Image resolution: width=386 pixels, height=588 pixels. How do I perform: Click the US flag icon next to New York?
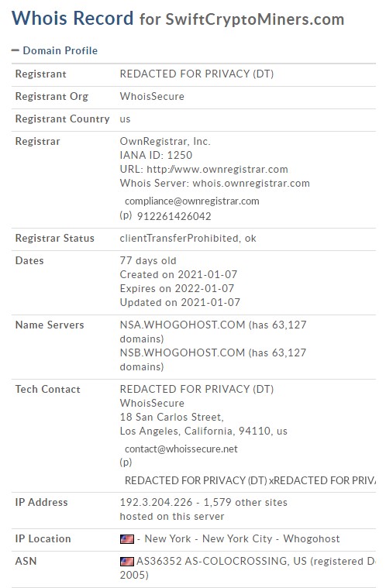point(127,539)
